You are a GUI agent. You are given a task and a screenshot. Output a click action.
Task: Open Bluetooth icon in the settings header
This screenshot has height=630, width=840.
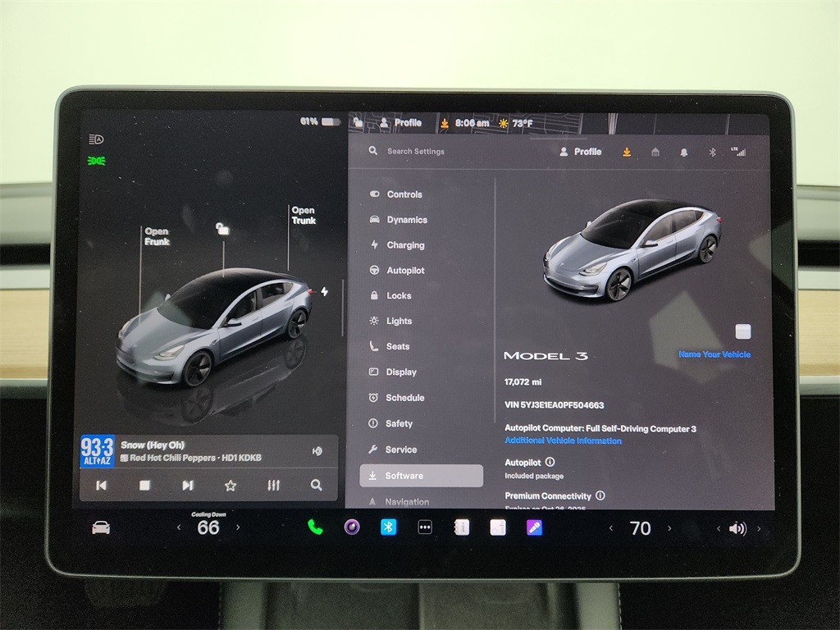[712, 153]
